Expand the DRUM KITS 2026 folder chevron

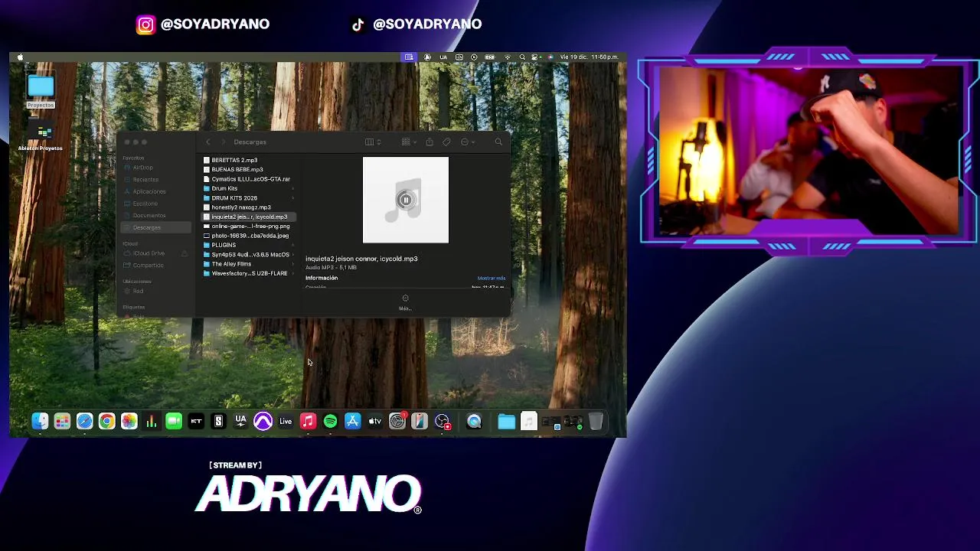pos(293,198)
